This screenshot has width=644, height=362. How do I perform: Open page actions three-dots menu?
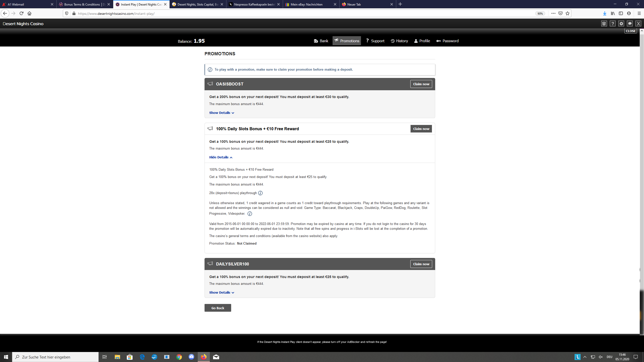[553, 14]
